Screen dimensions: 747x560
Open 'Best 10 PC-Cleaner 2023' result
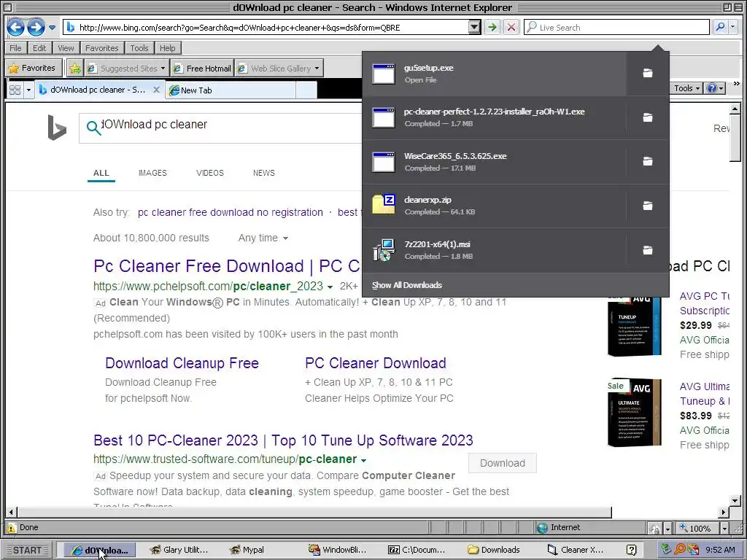[x=283, y=440]
